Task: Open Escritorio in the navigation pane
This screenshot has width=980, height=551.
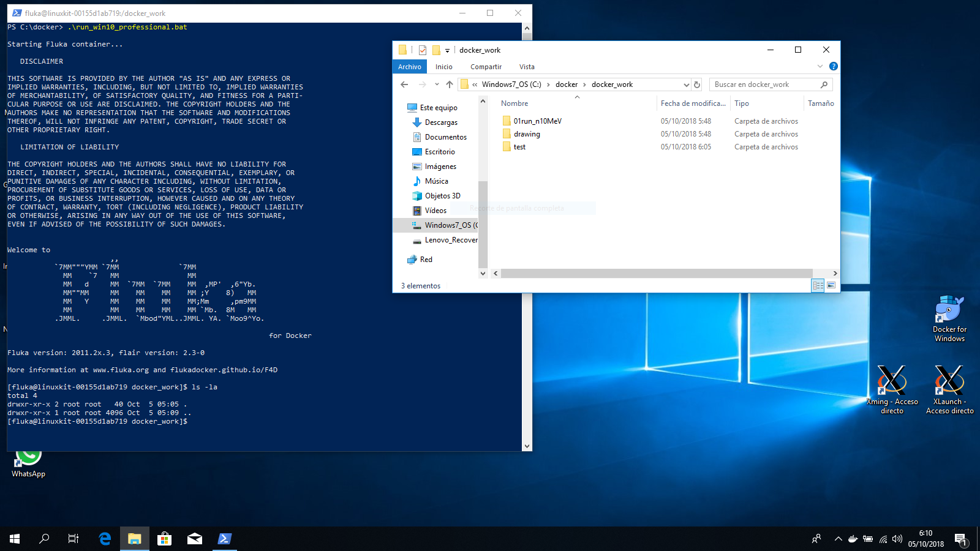Action: 440,152
